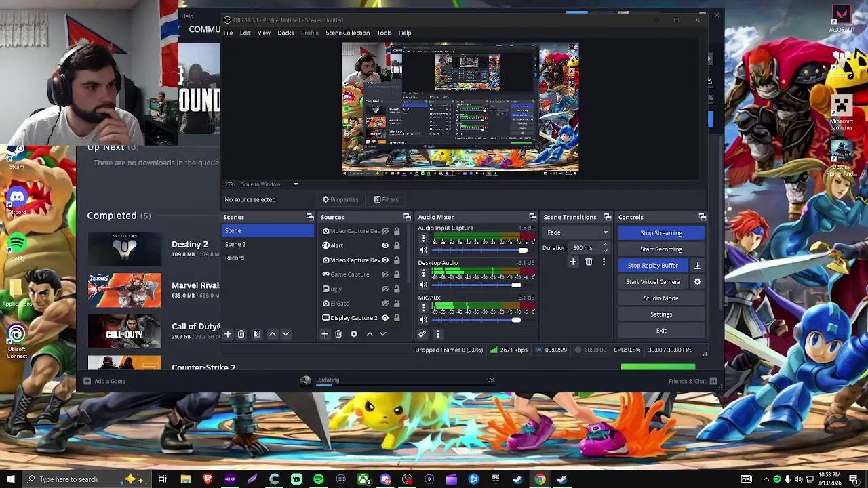Show the ugly source via eye icon

(x=385, y=289)
